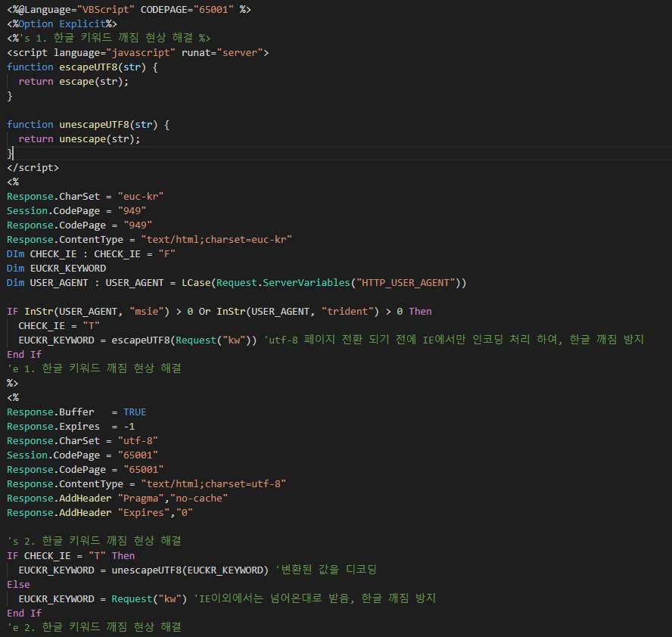Click Response.CodePage = "949" line
The width and height of the screenshot is (672, 637).
click(x=79, y=225)
